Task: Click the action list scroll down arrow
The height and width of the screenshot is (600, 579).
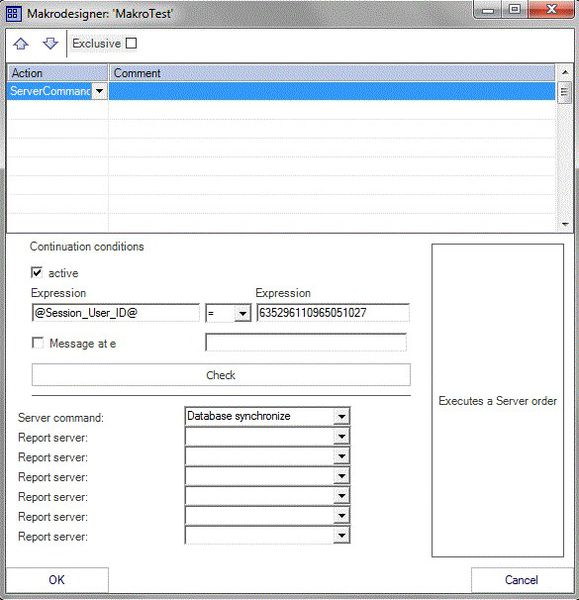Action: [565, 224]
